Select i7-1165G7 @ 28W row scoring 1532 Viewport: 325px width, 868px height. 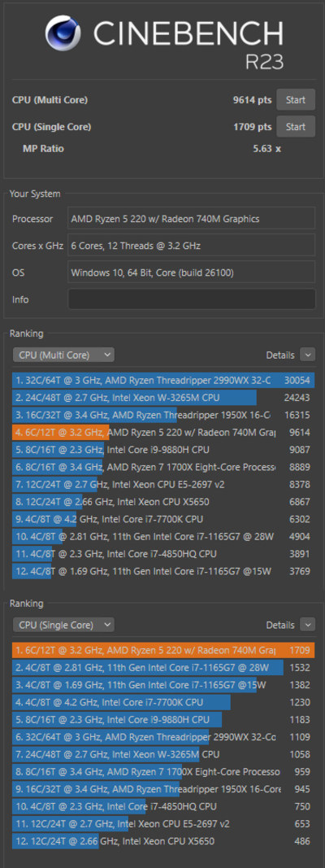163,668
